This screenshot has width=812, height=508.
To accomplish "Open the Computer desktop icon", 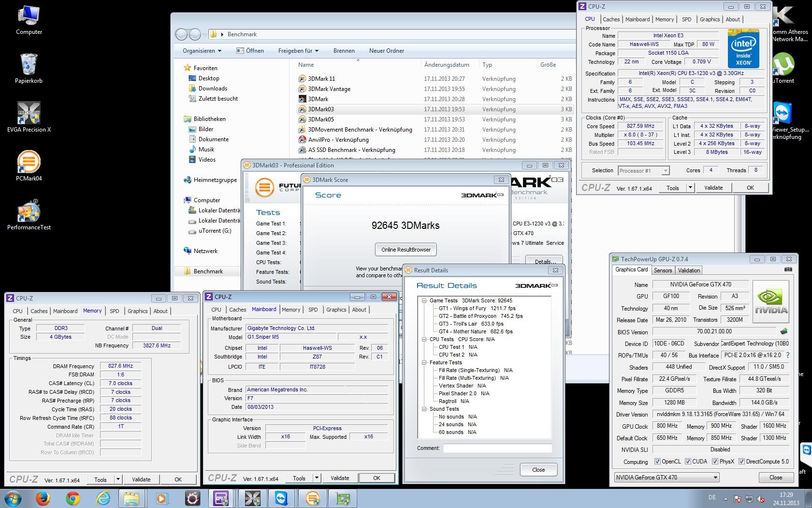I will click(x=29, y=20).
